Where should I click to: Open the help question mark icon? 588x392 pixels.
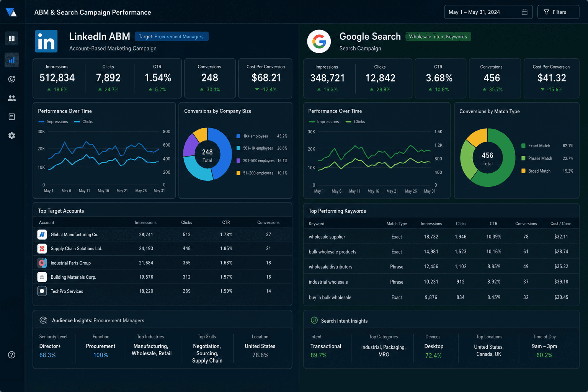[x=12, y=355]
